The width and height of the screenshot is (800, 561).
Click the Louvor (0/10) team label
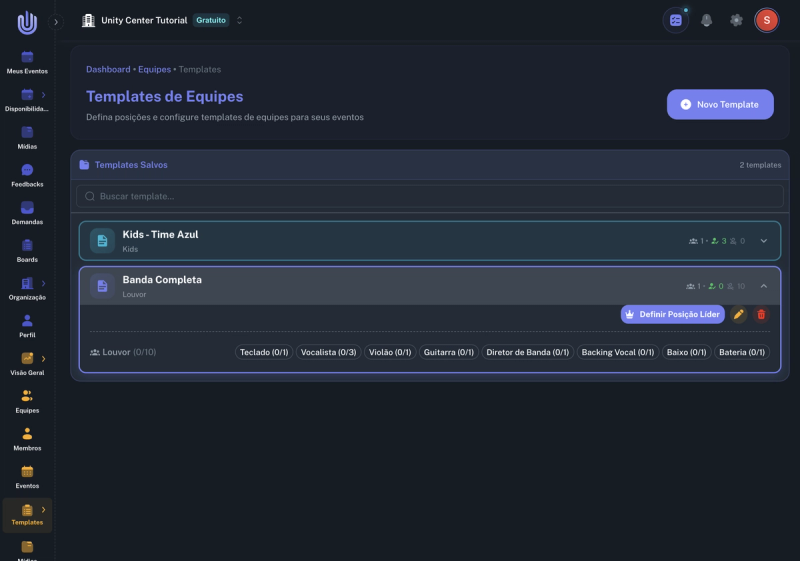(x=123, y=352)
